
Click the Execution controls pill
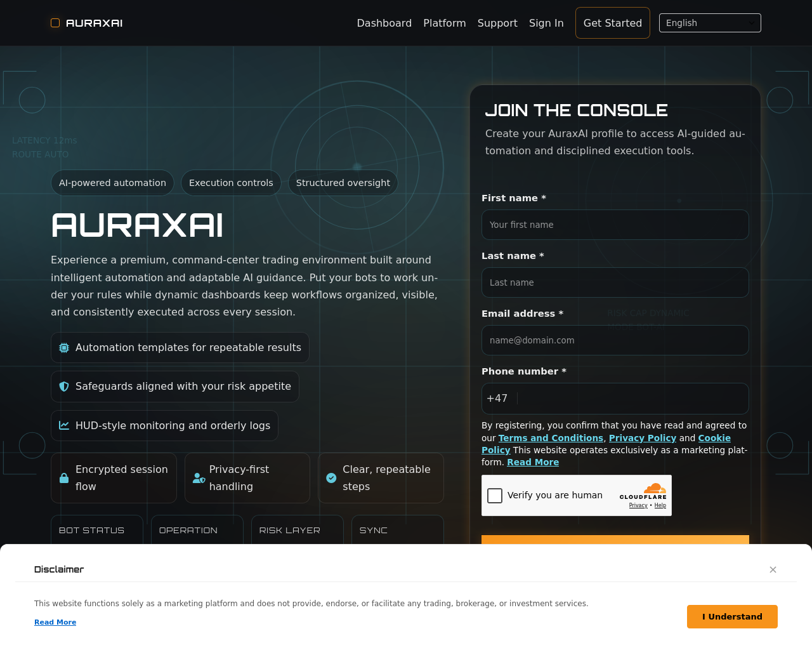[x=231, y=183]
